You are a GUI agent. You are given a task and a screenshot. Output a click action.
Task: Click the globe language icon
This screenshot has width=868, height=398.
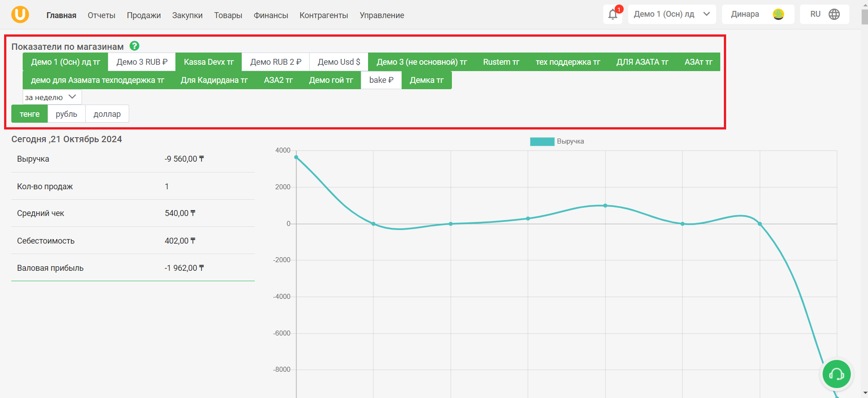pos(834,14)
